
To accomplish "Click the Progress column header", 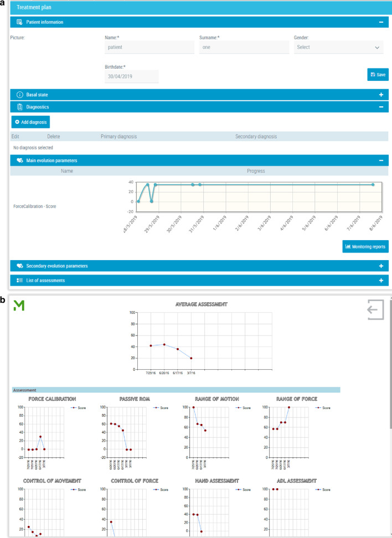I will 256,171.
